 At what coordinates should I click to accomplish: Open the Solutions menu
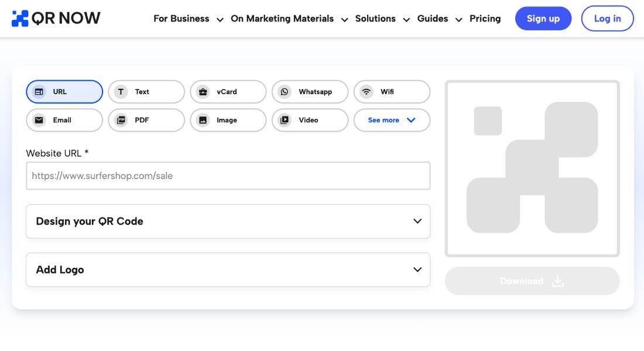375,19
